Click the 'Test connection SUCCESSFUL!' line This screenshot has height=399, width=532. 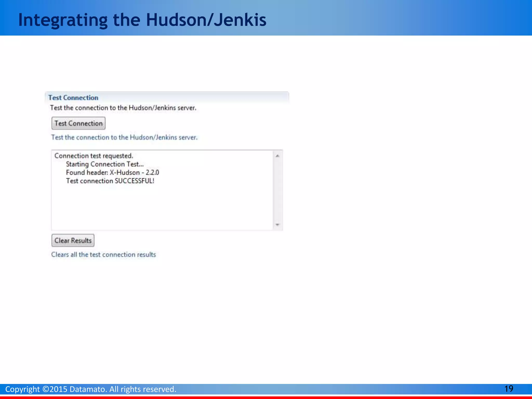pyautogui.click(x=110, y=181)
